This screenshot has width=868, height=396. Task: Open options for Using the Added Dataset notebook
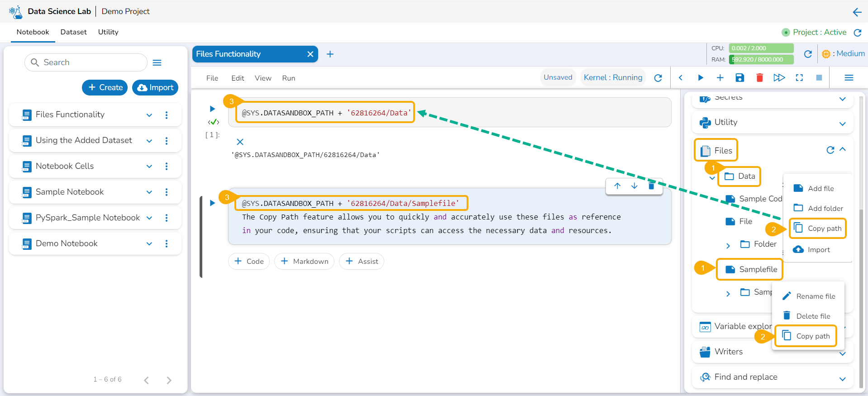(x=167, y=141)
